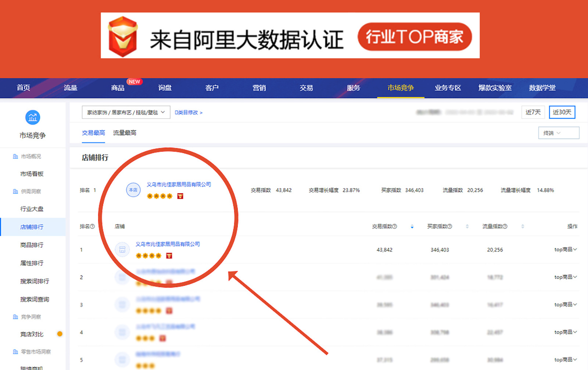
Task: Open the 业务专区 navigation item
Action: (448, 88)
